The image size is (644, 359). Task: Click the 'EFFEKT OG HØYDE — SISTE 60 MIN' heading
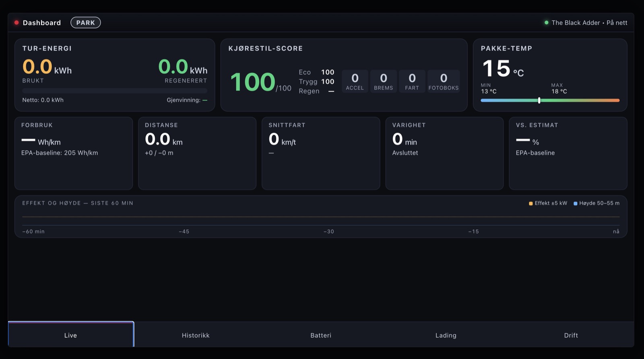click(x=78, y=203)
